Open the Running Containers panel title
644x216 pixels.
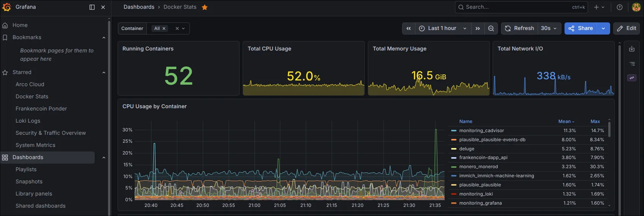tap(148, 49)
